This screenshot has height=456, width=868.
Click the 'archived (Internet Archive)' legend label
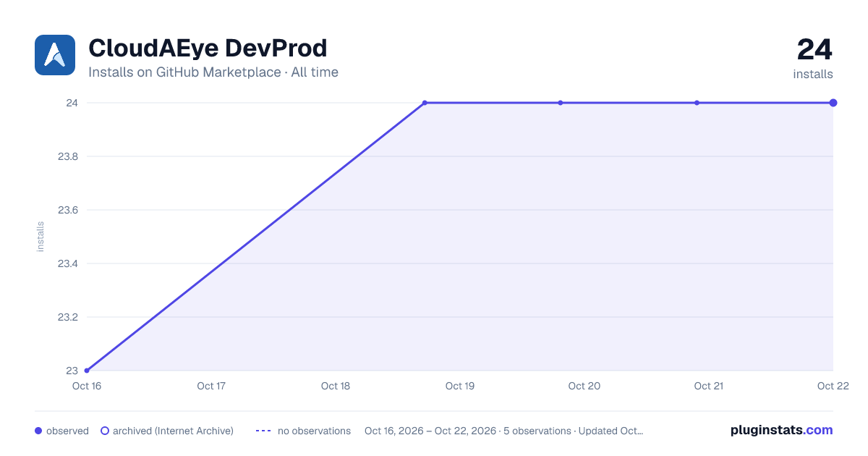(x=173, y=431)
